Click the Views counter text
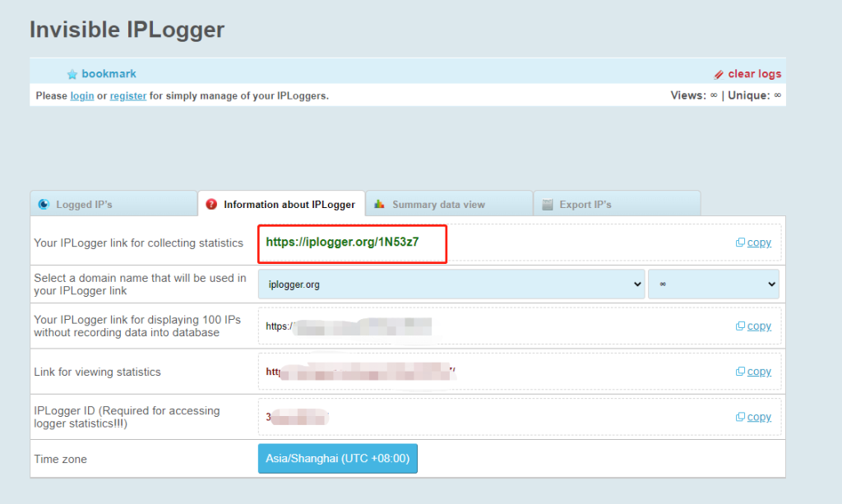This screenshot has width=842, height=504. point(694,95)
